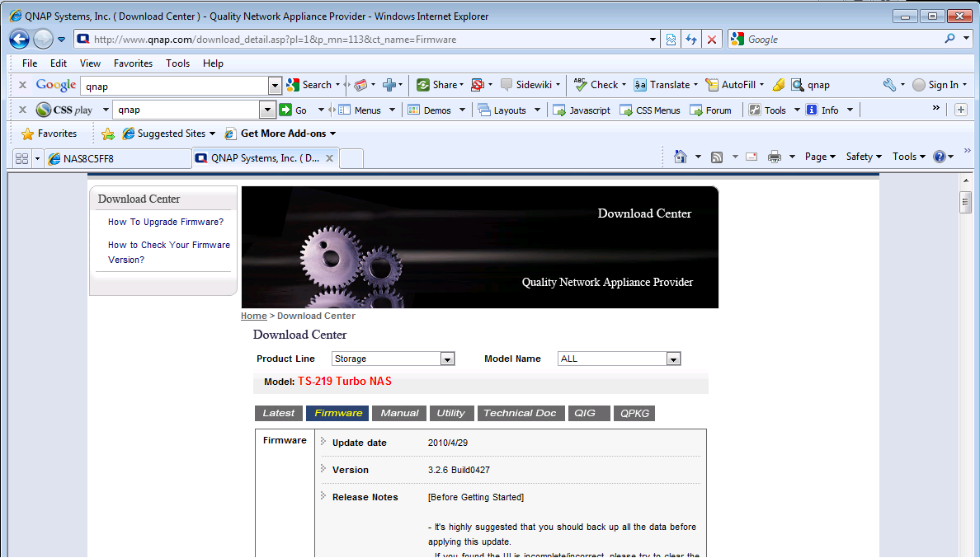The image size is (980, 558).
Task: Select the QIG tab
Action: click(589, 413)
